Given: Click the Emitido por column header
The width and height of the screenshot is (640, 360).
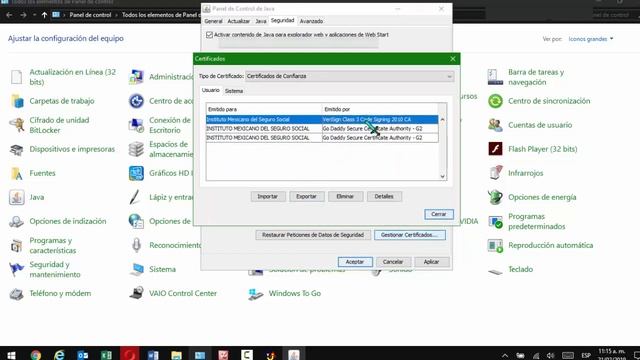Looking at the screenshot, I should click(380, 109).
